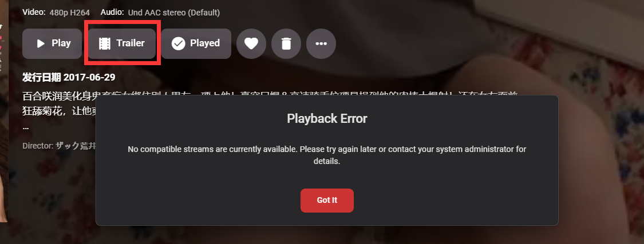
Task: Open the Director name link
Action: click(x=75, y=146)
